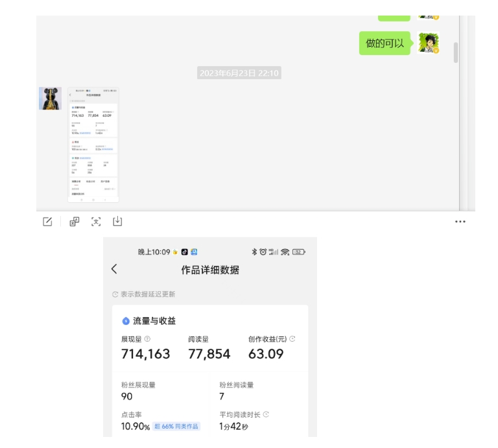Click the green '做的可以' message bubble
This screenshot has width=498, height=448.
click(x=385, y=43)
